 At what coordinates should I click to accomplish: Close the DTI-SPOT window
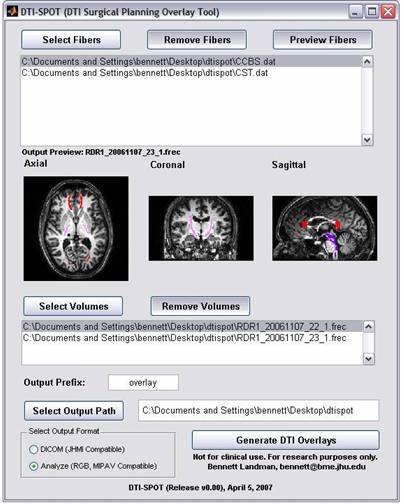pos(388,12)
